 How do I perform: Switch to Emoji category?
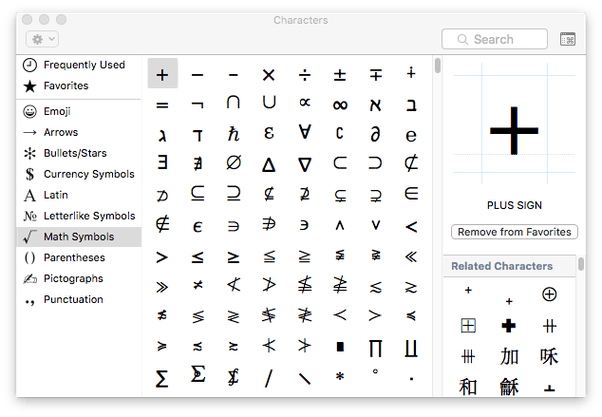pyautogui.click(x=78, y=111)
